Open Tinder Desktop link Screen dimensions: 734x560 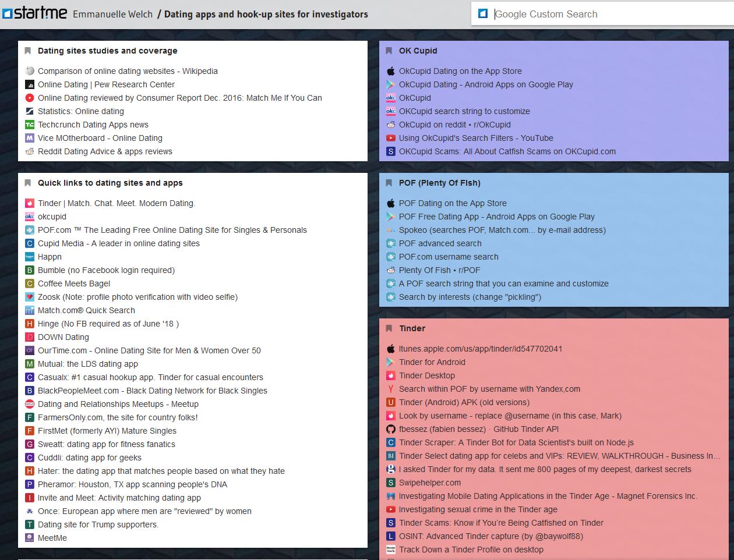pos(427,375)
